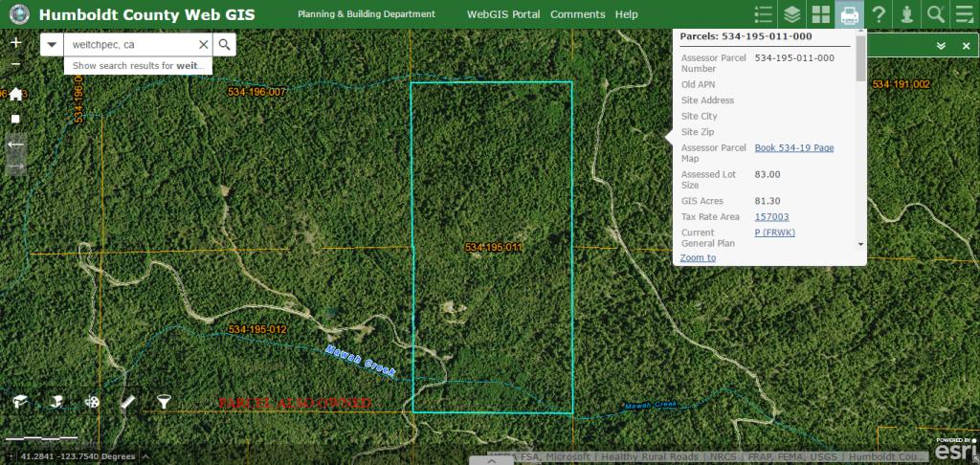Open the Legend list widget
This screenshot has width=980, height=465.
[x=763, y=14]
